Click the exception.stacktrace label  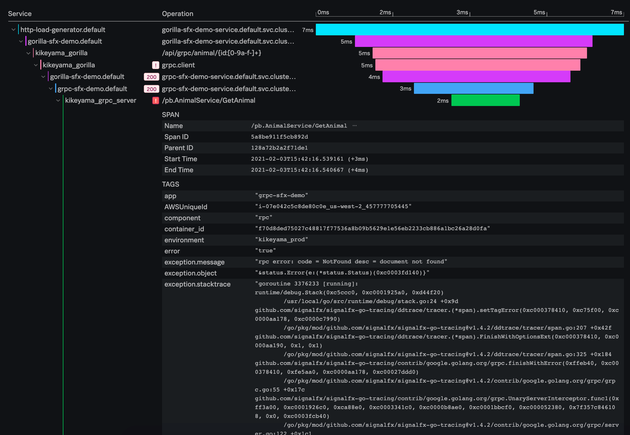tap(197, 284)
